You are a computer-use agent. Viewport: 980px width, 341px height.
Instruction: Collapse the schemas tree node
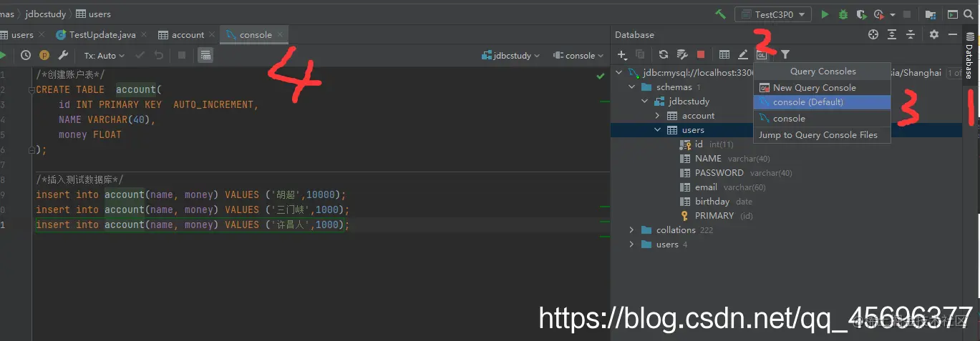[632, 87]
